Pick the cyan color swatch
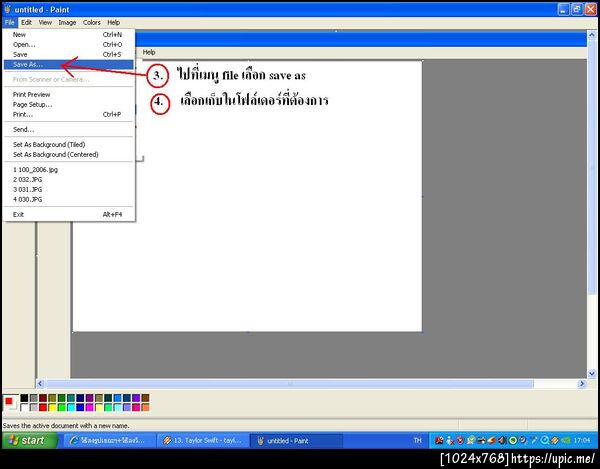Image resolution: width=600 pixels, height=469 pixels. [x=71, y=407]
